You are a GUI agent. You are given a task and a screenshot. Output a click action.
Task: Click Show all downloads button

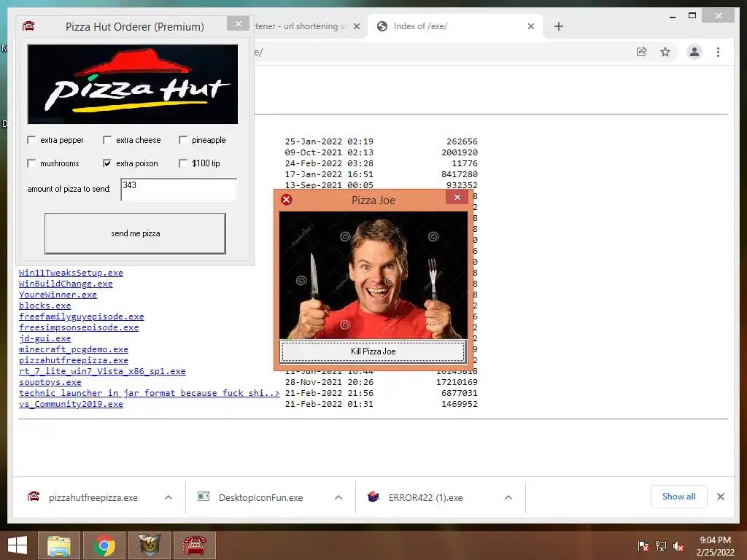[x=679, y=497]
